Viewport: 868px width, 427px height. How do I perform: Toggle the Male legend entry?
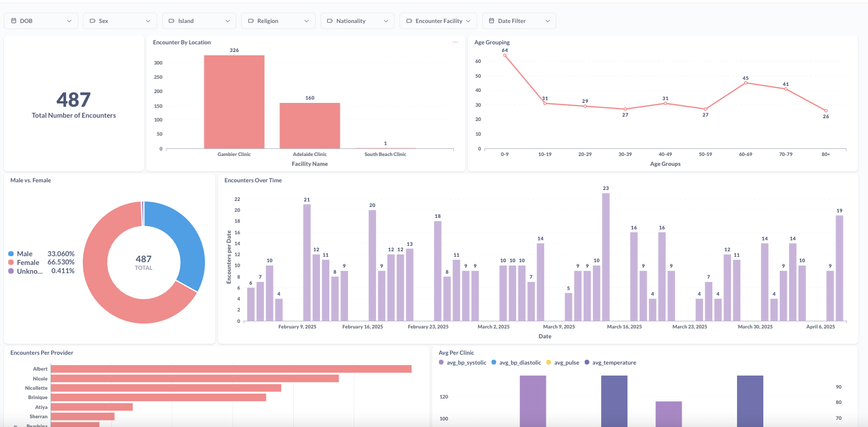pos(25,254)
